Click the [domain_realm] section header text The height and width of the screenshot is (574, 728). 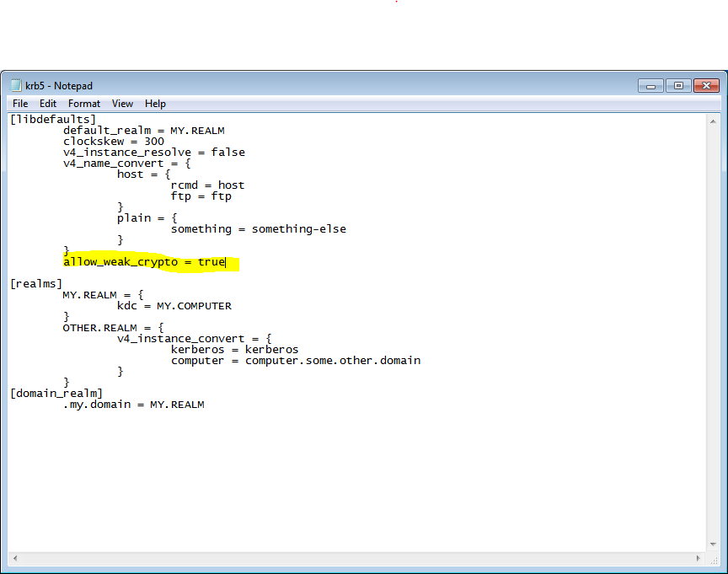[x=56, y=394]
